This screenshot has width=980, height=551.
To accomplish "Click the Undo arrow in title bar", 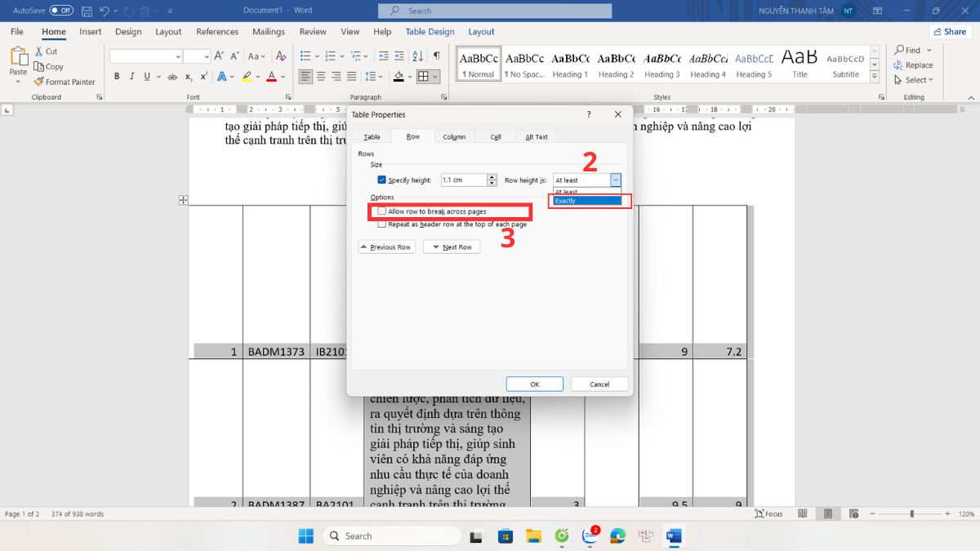I will click(x=104, y=11).
